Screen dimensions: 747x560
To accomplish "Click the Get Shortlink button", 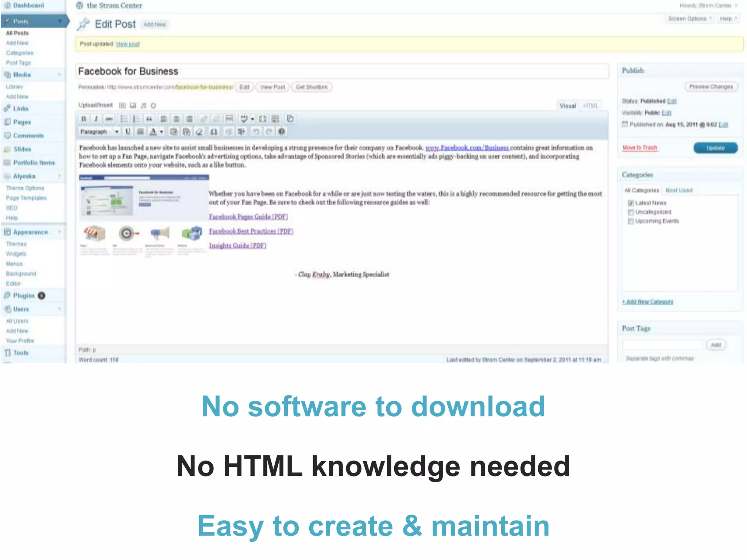I will click(x=312, y=87).
